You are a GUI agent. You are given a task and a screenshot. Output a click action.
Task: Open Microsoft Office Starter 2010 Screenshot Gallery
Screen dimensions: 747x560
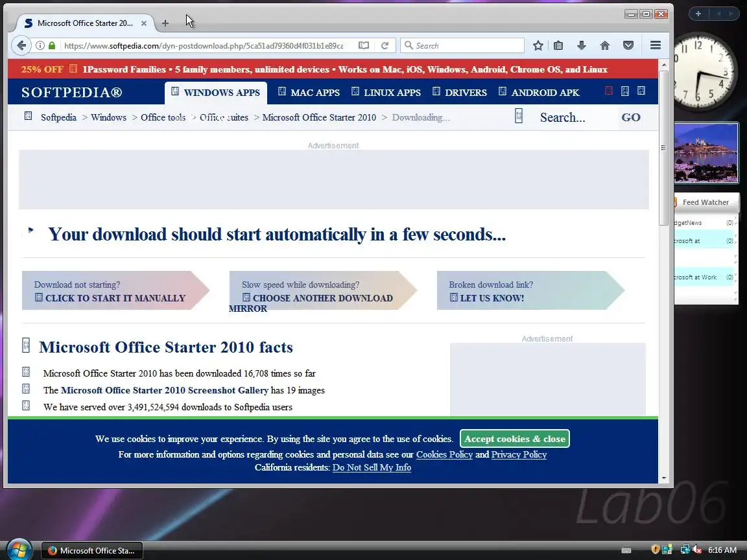tap(165, 390)
